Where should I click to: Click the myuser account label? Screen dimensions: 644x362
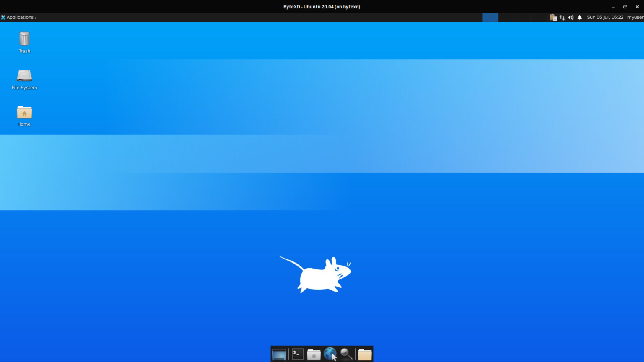(x=635, y=17)
